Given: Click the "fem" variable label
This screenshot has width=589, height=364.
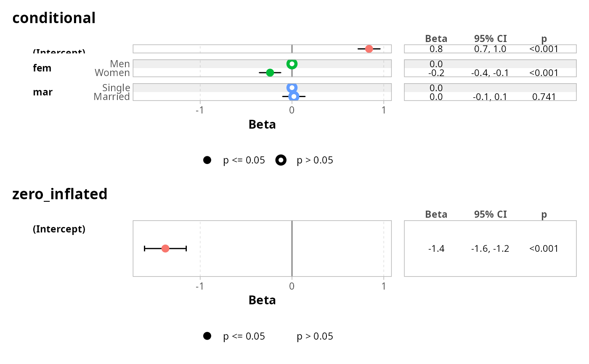Looking at the screenshot, I should [42, 68].
